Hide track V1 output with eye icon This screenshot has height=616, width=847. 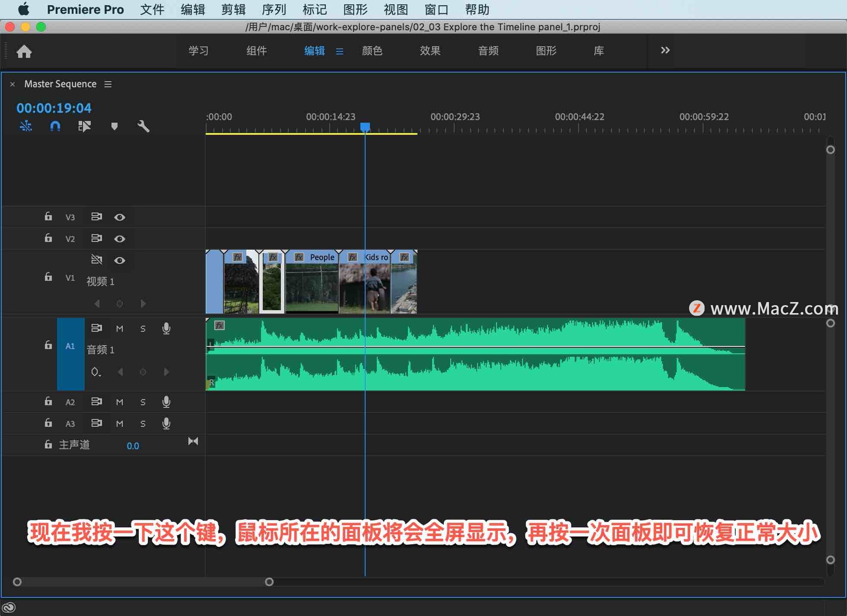tap(120, 260)
